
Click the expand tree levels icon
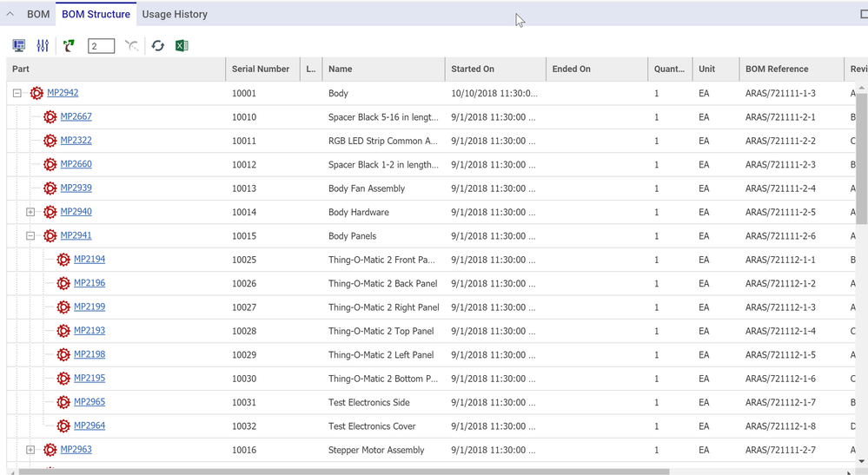(69, 46)
